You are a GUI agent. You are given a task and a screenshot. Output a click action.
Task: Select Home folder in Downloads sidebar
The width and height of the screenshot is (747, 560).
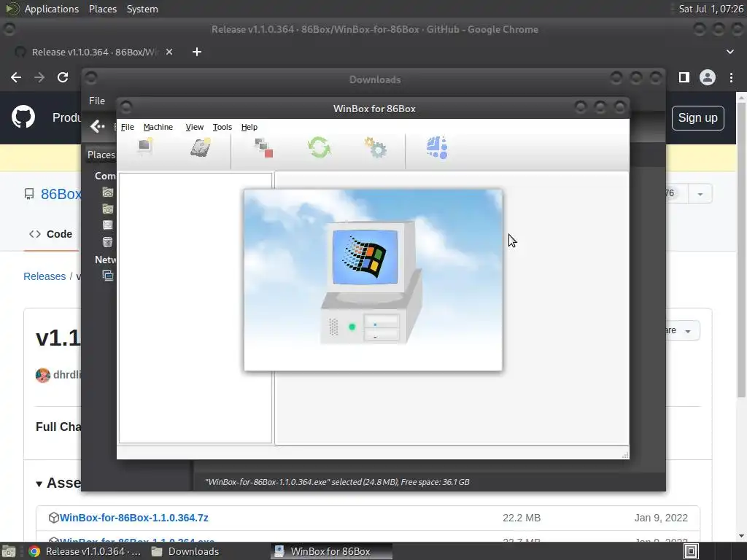pyautogui.click(x=108, y=192)
